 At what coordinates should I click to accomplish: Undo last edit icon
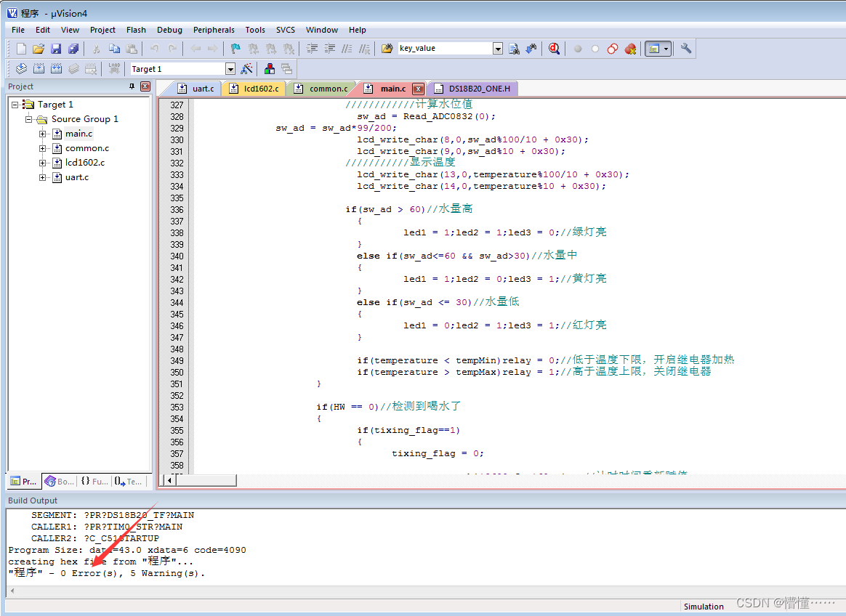point(155,49)
